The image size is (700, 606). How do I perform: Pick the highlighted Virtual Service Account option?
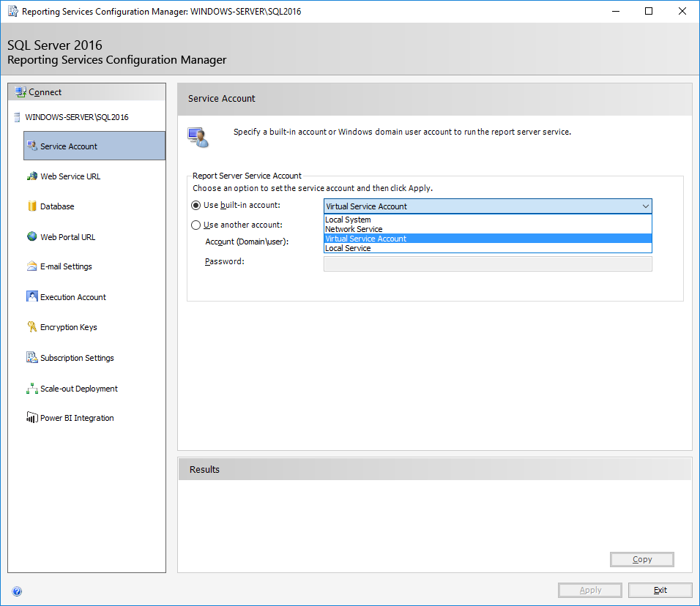488,239
